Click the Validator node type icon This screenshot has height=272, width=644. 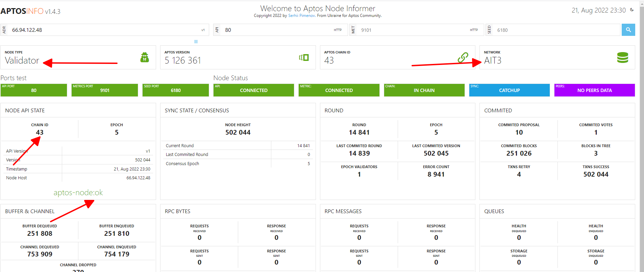[145, 58]
